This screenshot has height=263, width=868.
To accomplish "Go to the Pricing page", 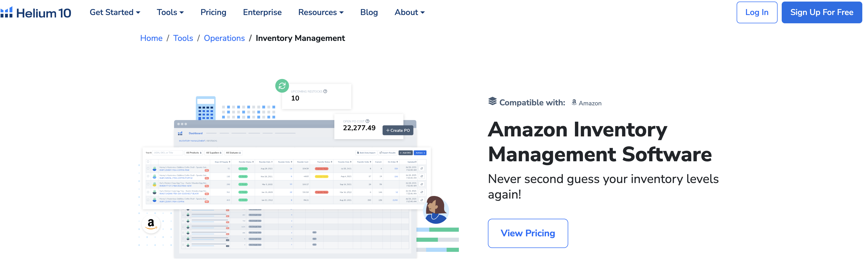I will (213, 12).
